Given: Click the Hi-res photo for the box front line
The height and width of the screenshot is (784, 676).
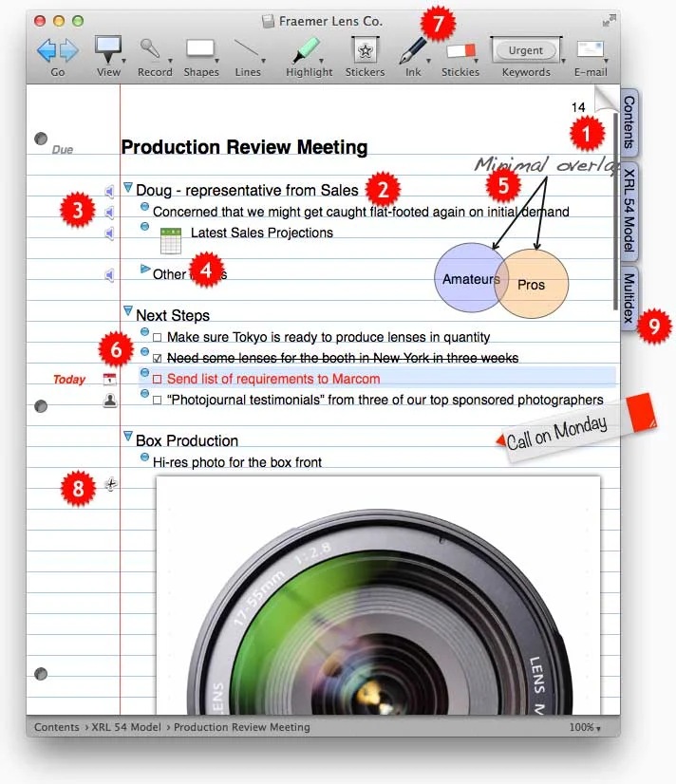Looking at the screenshot, I should (237, 462).
